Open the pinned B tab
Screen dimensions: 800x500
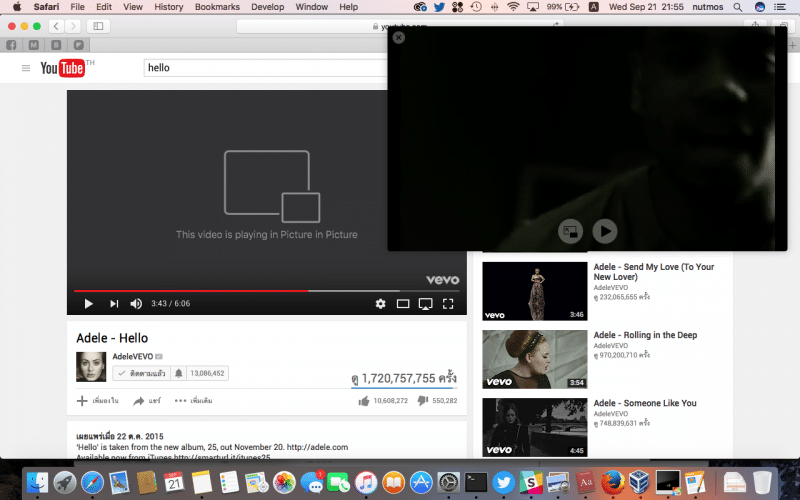pyautogui.click(x=56, y=45)
